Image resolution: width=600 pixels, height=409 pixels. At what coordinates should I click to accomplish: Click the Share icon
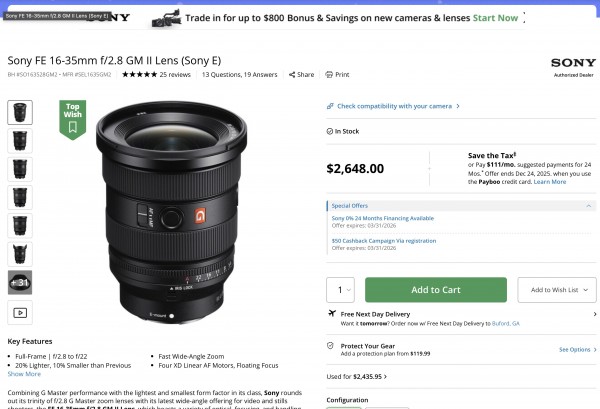(x=292, y=74)
